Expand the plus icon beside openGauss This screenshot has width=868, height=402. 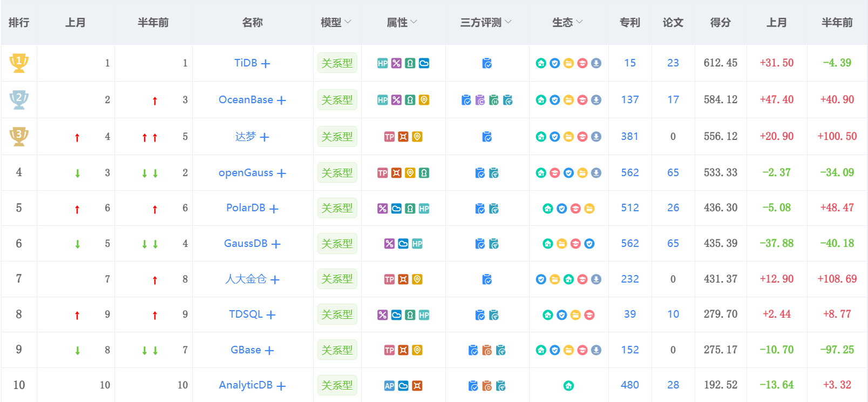tap(281, 173)
